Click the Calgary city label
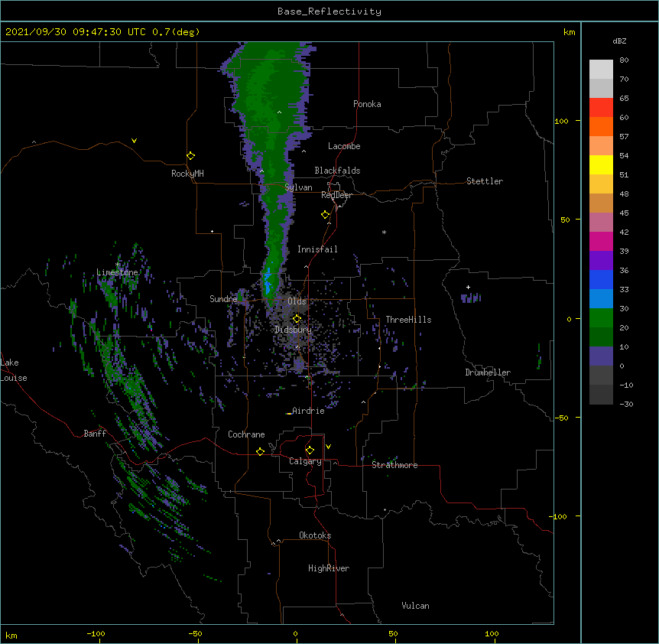 tap(305, 461)
